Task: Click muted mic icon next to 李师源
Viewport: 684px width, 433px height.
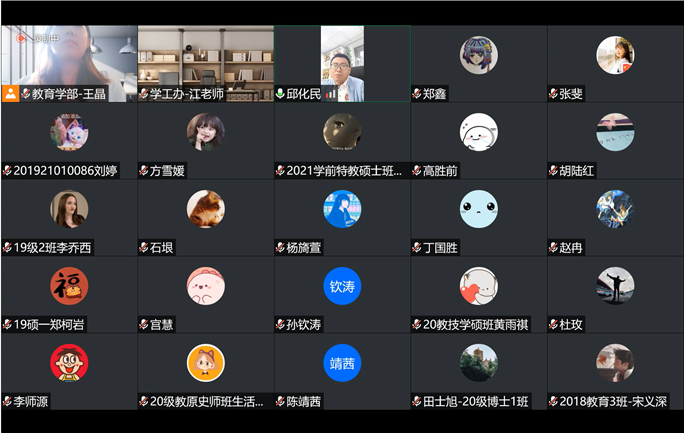Action: [7, 401]
